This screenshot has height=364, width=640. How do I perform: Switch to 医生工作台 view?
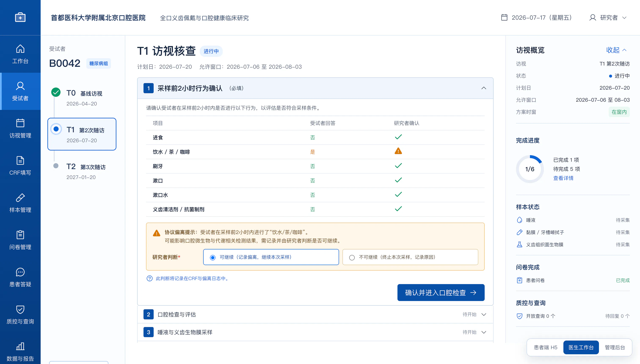581,348
